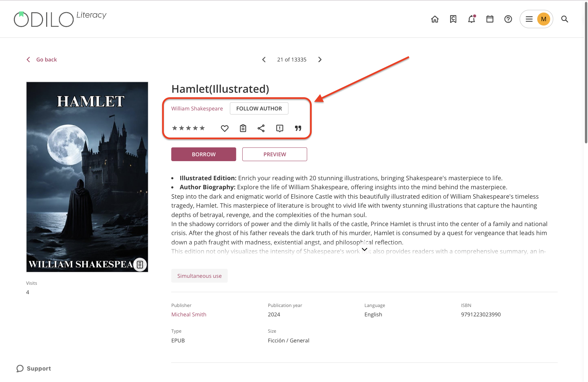Click the page vertical scrollbar
The width and height of the screenshot is (588, 382).
(586, 73)
